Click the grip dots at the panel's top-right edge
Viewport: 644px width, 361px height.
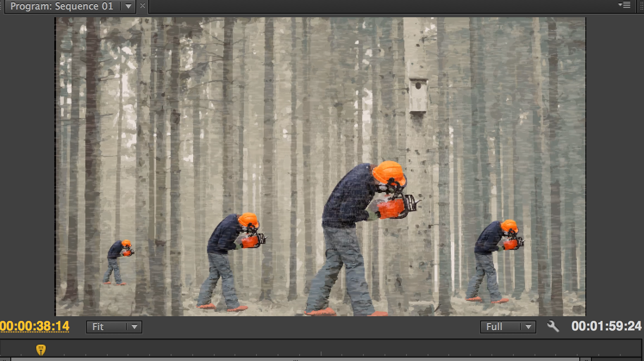point(641,5)
